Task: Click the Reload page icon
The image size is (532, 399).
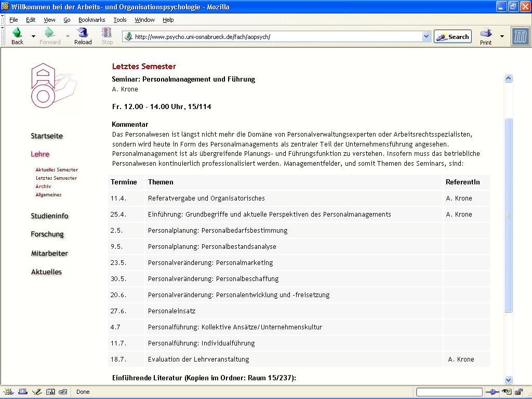Action: 83,36
